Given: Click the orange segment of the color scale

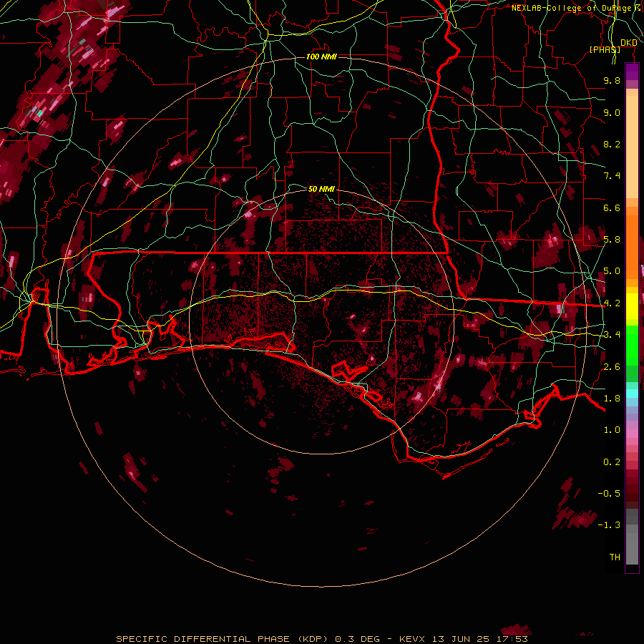Looking at the screenshot, I should (x=632, y=243).
